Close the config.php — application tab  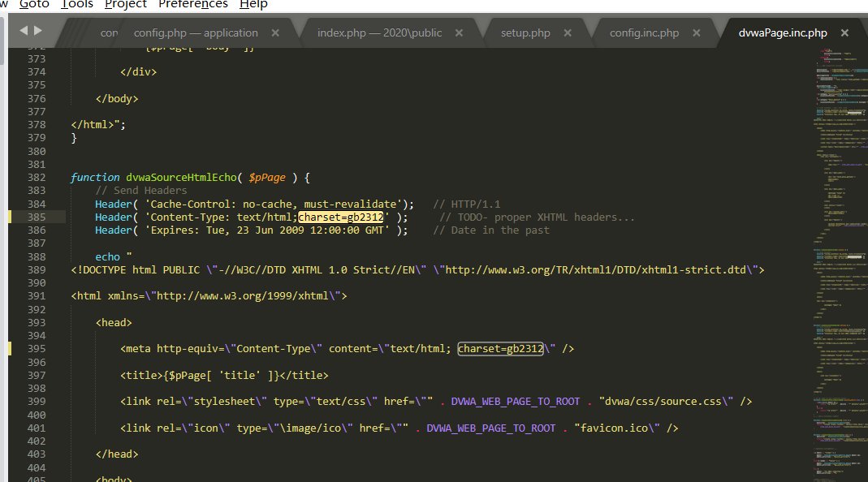275,33
